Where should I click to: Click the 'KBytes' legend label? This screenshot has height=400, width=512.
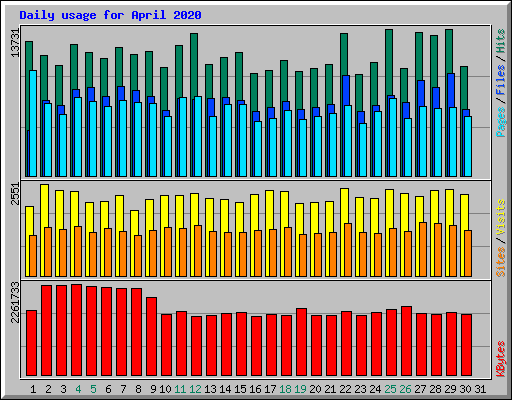point(501,359)
